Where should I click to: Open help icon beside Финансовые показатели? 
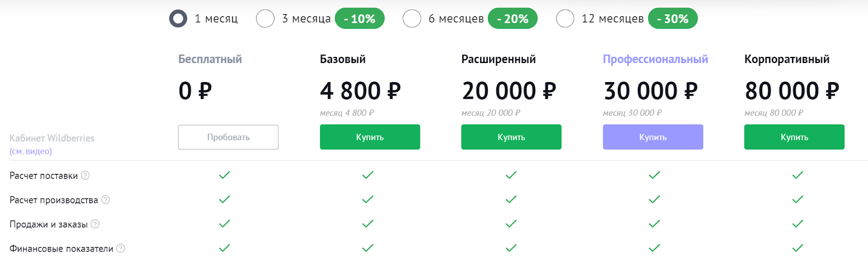pyautogui.click(x=120, y=248)
